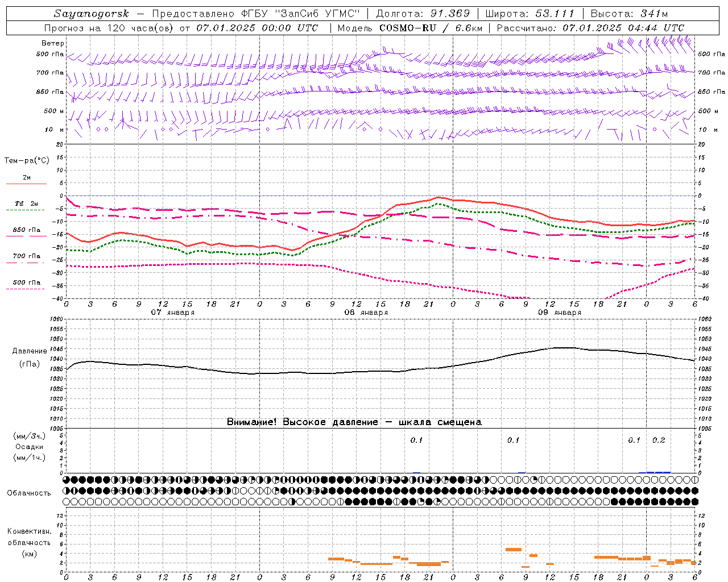
Task: Click the 'Облачность' cloudiness label
Action: 29,493
